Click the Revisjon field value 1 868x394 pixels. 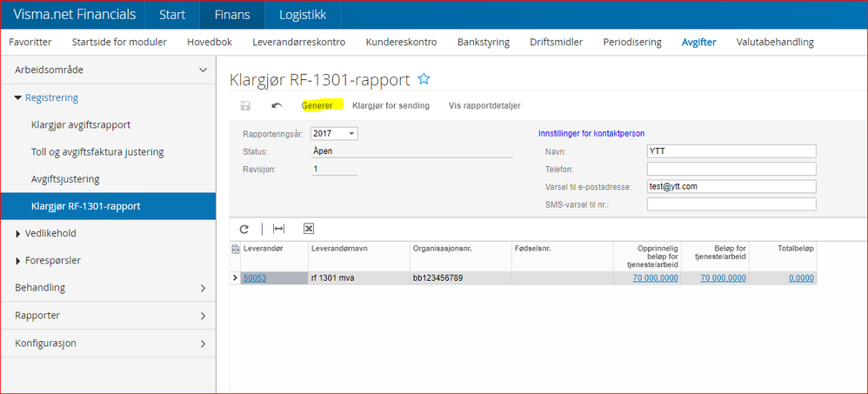tap(334, 169)
